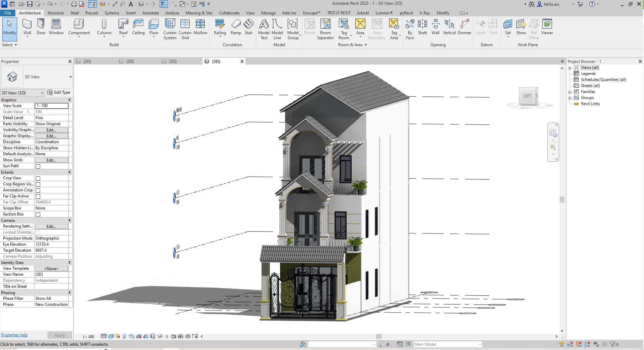Screen dimensions: 644x350
Task: Select the Railing tool
Action: tap(220, 27)
